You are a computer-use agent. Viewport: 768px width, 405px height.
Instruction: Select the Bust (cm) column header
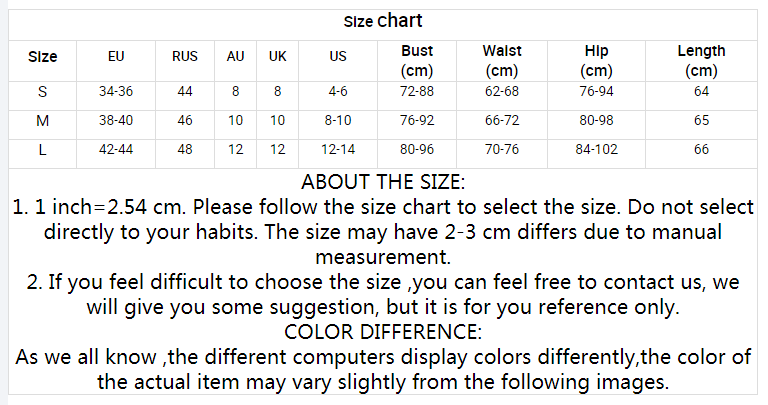click(417, 61)
